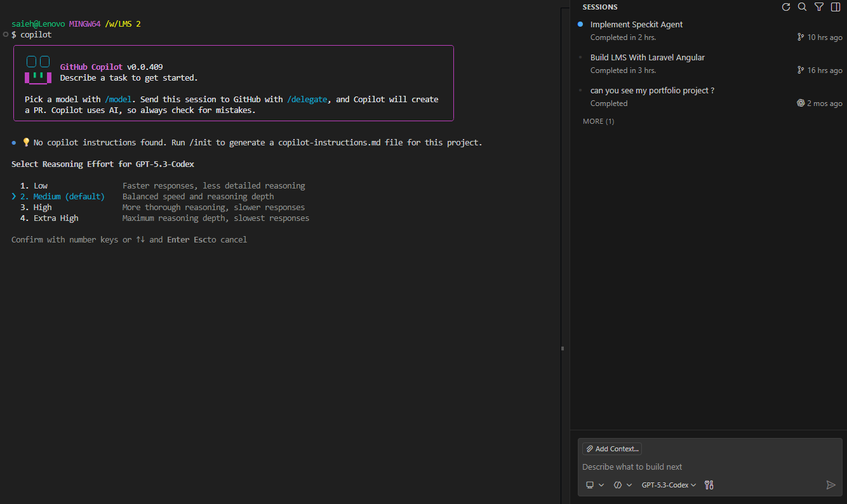
Task: Filter the sessions list
Action: coord(818,7)
